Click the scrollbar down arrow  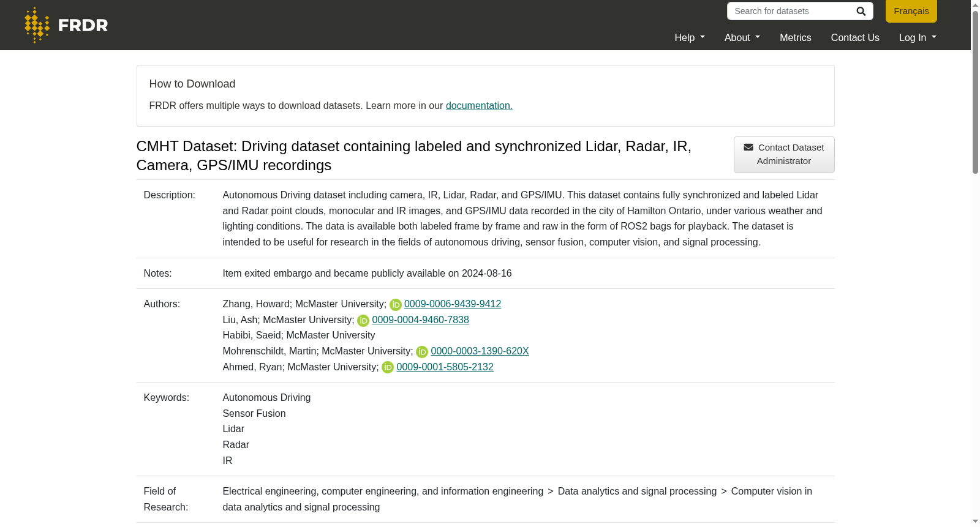click(x=975, y=521)
